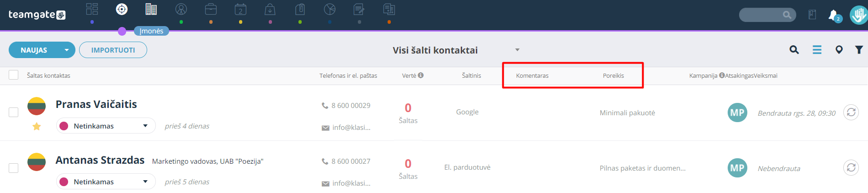The height and width of the screenshot is (193, 868).
Task: Open the leads target icon in navbar
Action: 122,9
